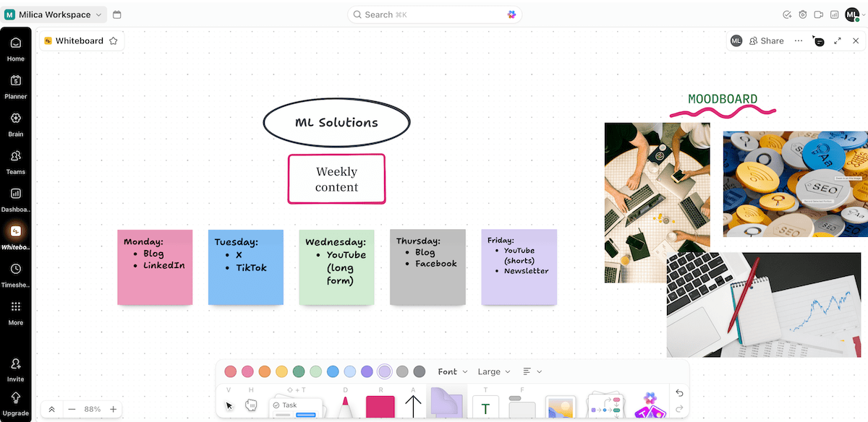This screenshot has height=422, width=868.
Task: Open Brain from the left sidebar
Action: coord(15,123)
